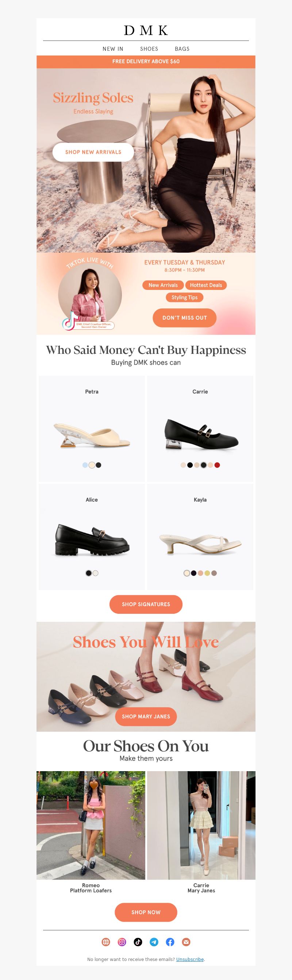The height and width of the screenshot is (980, 292).
Task: Click the SHOP MARY JANES button
Action: (x=146, y=716)
